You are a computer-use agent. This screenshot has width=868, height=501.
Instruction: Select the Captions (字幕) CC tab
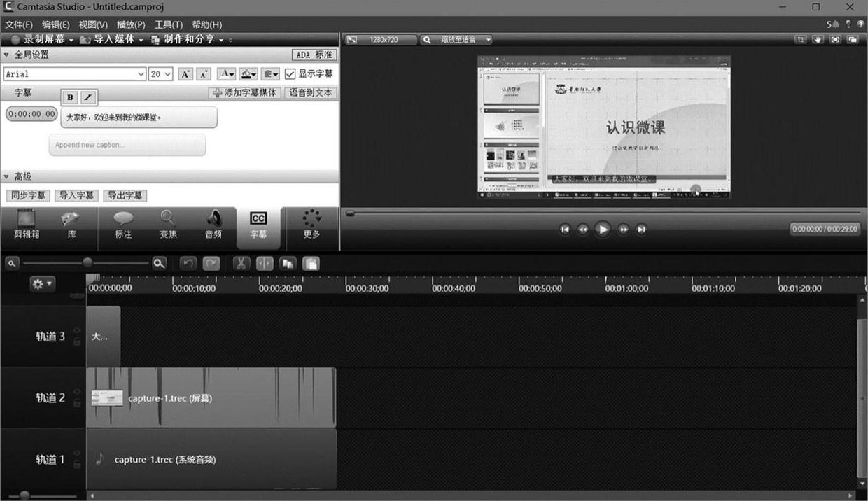click(258, 227)
